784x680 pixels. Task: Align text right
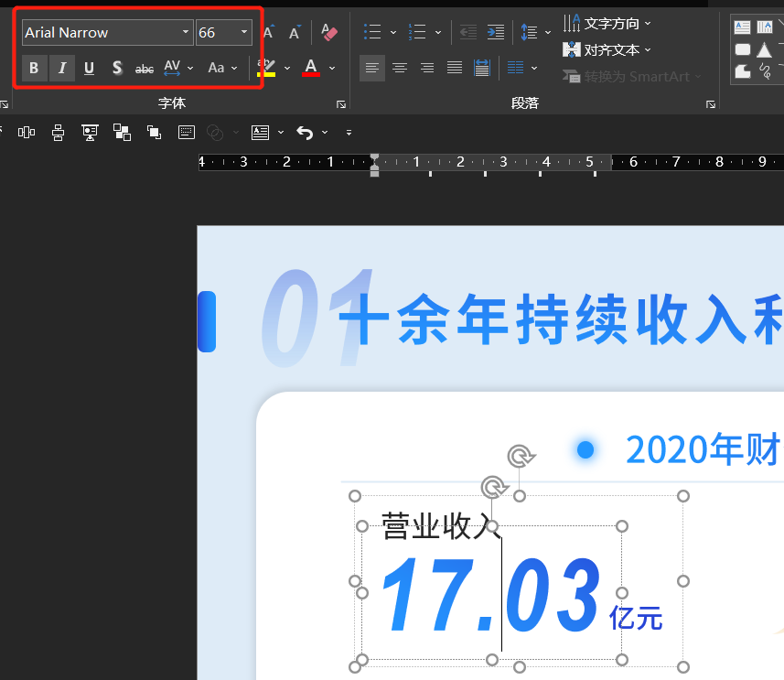(x=427, y=68)
